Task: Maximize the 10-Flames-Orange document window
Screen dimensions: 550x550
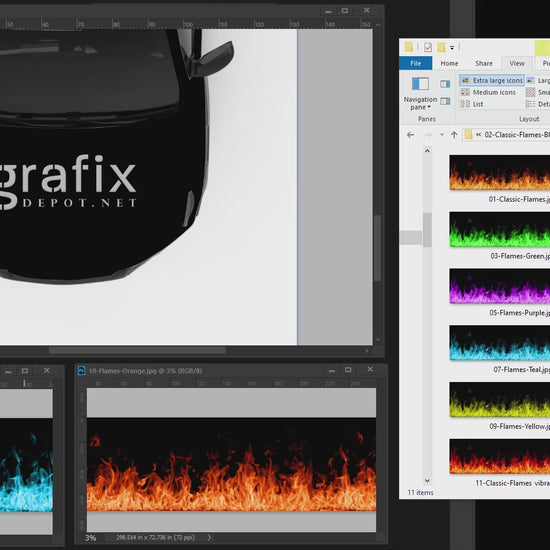Action: coord(348,370)
